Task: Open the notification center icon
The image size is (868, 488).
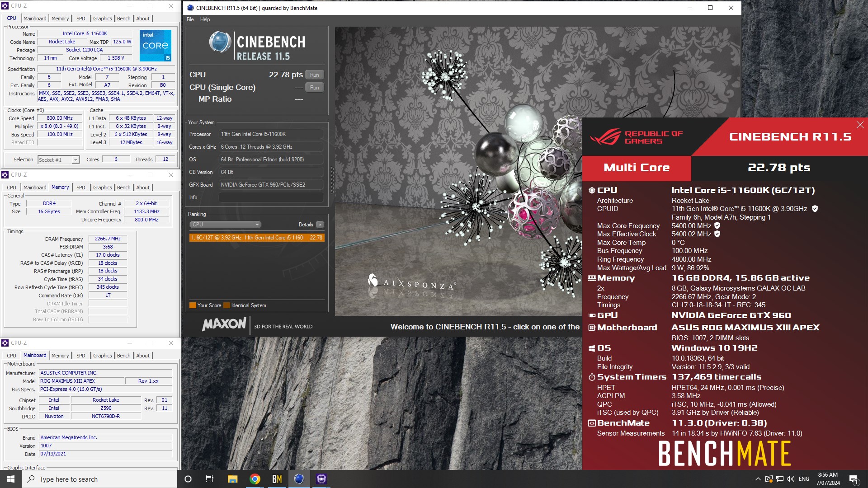Action: [x=854, y=479]
